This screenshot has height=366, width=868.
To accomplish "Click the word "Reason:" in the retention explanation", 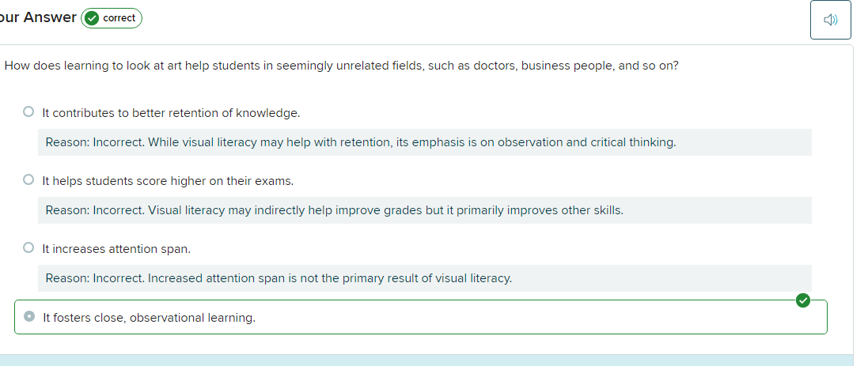I will 67,142.
